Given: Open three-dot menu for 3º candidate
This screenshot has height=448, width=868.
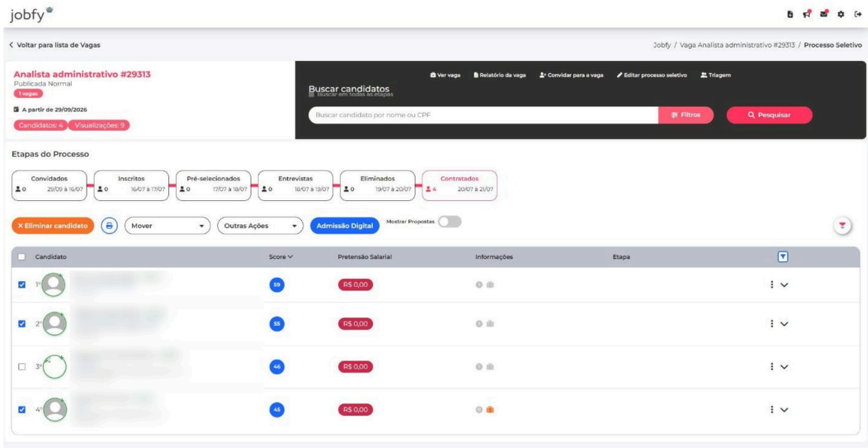Looking at the screenshot, I should click(x=771, y=367).
